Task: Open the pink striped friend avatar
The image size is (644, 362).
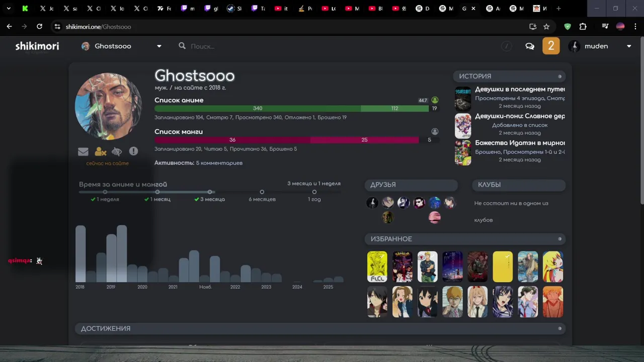Action: tap(435, 217)
